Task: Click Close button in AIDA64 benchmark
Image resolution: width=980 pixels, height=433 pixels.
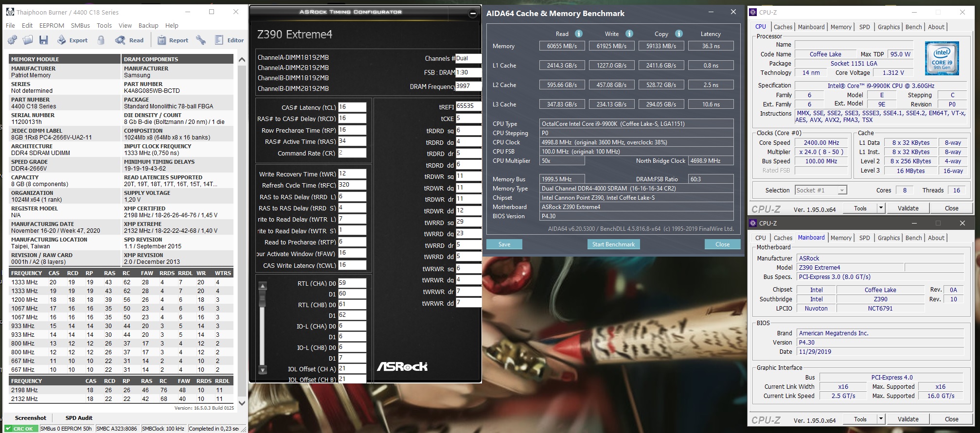Action: (x=722, y=244)
